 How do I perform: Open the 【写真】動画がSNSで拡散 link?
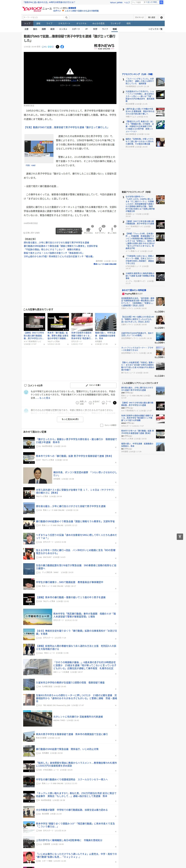click(66, 127)
